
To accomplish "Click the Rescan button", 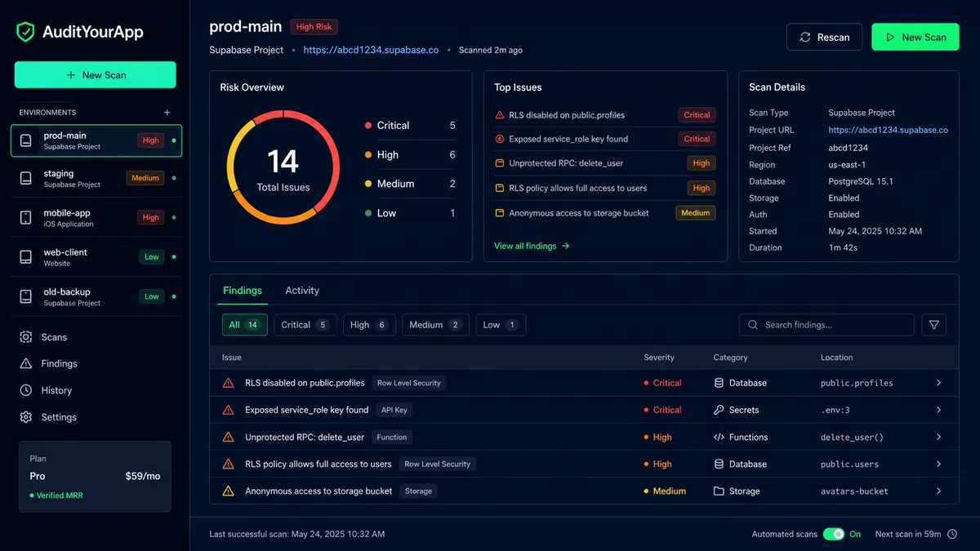I will [x=824, y=37].
